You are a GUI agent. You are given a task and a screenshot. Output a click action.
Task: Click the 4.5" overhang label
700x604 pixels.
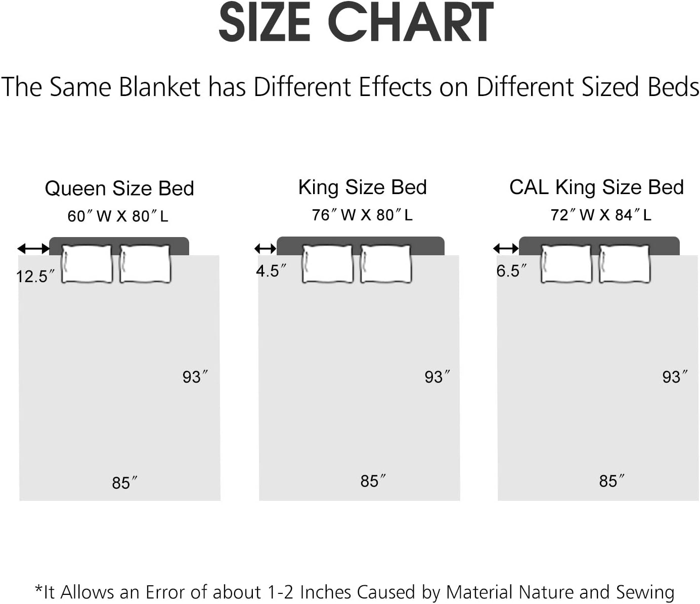(x=271, y=271)
